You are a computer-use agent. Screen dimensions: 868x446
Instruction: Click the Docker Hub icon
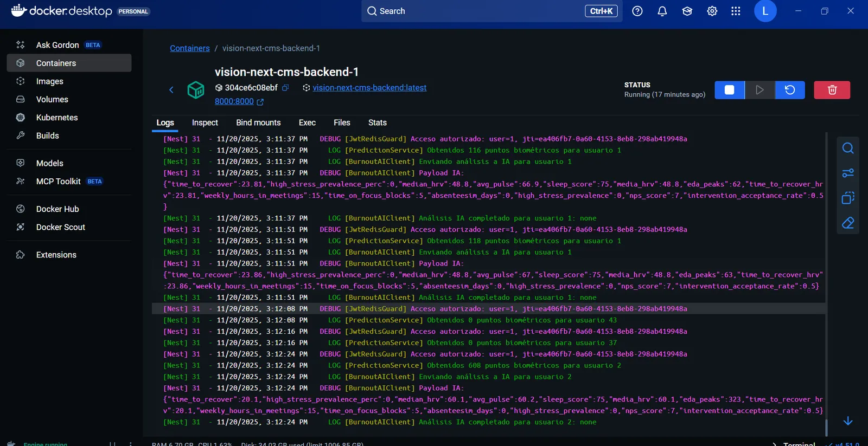pyautogui.click(x=21, y=209)
